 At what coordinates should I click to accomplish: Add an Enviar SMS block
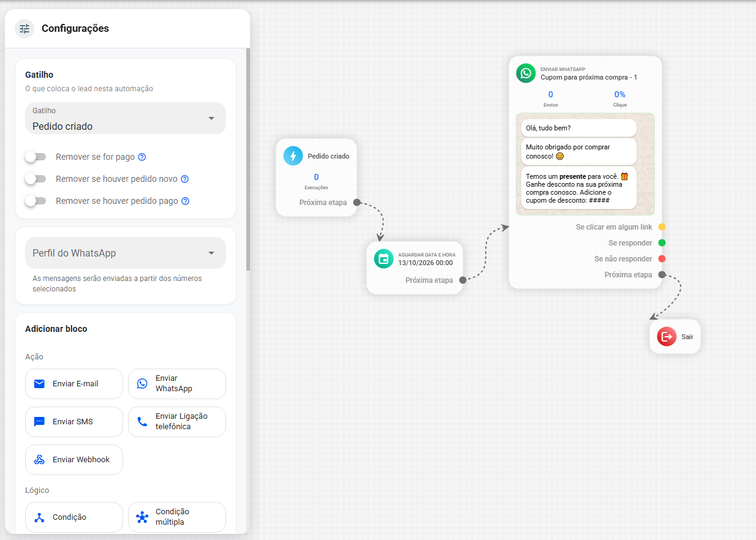(x=74, y=422)
